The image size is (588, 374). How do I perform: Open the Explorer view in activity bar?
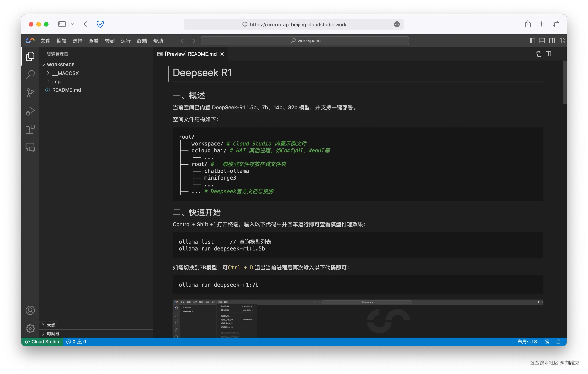[x=30, y=56]
